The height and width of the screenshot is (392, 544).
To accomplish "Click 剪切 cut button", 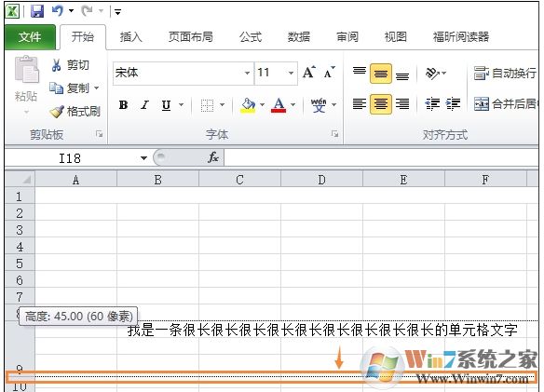I will point(71,65).
